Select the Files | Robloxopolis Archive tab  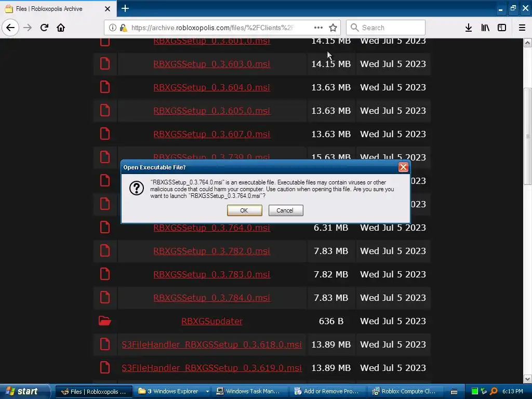[x=58, y=9]
